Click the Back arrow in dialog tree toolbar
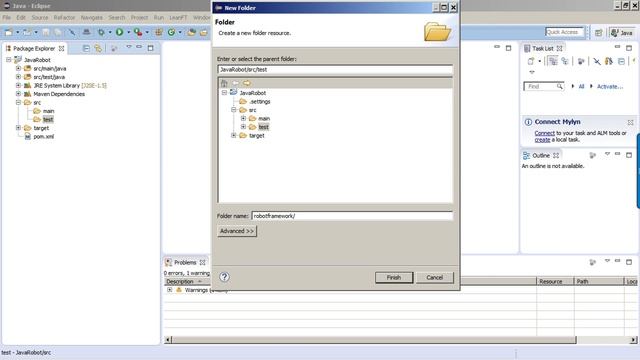This screenshot has width=640, height=360. click(236, 83)
